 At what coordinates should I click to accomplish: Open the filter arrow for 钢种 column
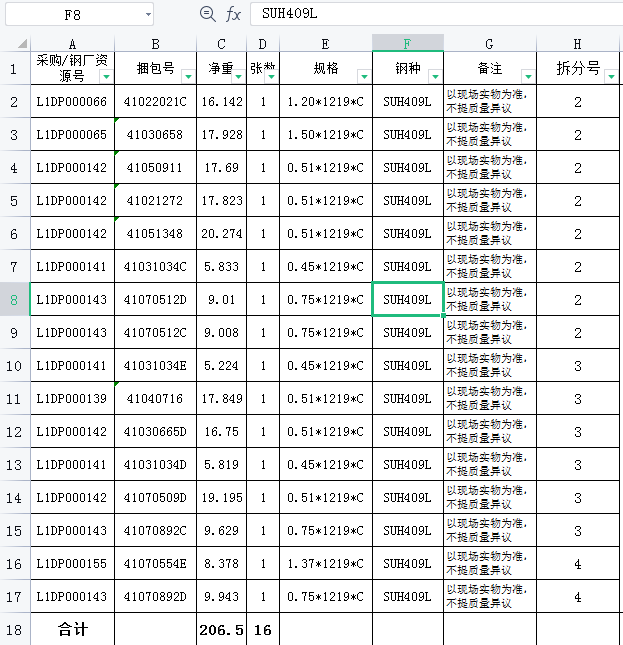(x=435, y=77)
